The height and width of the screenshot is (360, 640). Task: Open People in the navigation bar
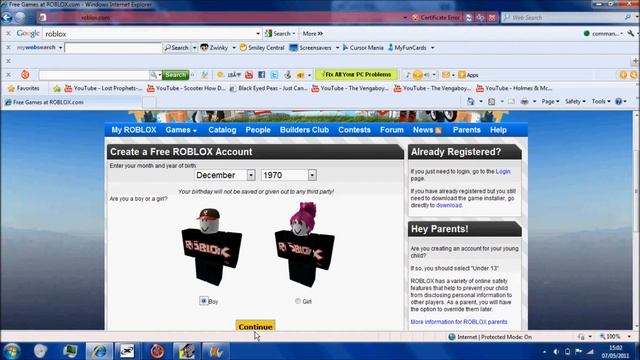(x=258, y=130)
